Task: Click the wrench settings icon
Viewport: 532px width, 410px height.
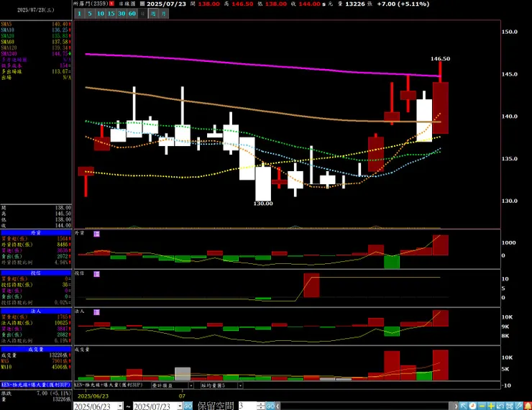Action: [x=518, y=406]
